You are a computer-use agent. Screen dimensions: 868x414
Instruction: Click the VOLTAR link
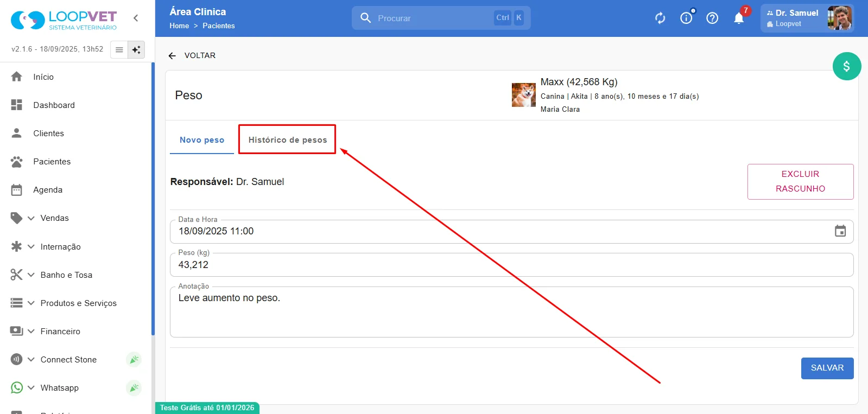click(x=200, y=55)
